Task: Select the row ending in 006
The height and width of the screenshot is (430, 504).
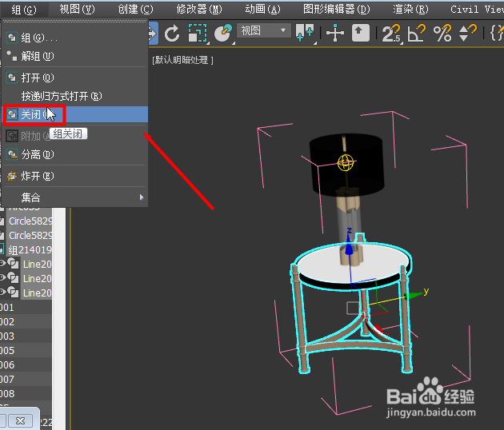Action: coord(26,364)
